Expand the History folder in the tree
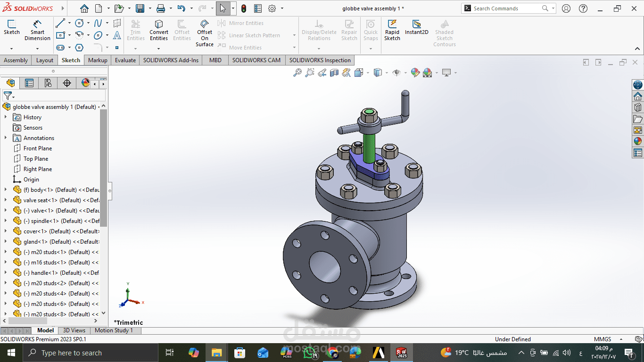Viewport: 644px width, 362px height. tap(5, 117)
